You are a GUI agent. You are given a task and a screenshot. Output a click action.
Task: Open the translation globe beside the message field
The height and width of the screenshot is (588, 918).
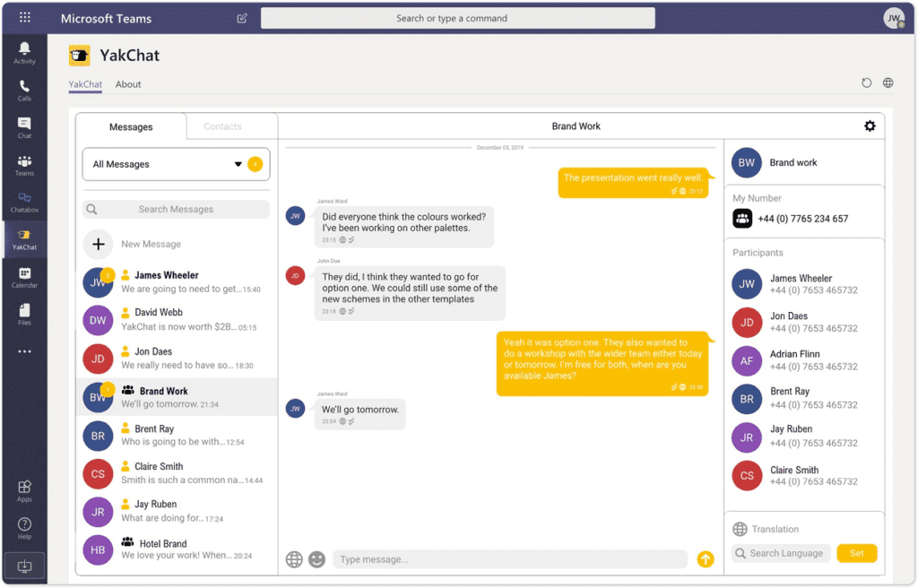(x=294, y=558)
